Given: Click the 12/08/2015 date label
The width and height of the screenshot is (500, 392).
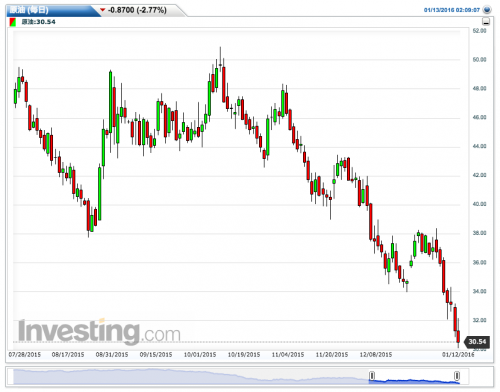Looking at the screenshot, I should [x=376, y=355].
